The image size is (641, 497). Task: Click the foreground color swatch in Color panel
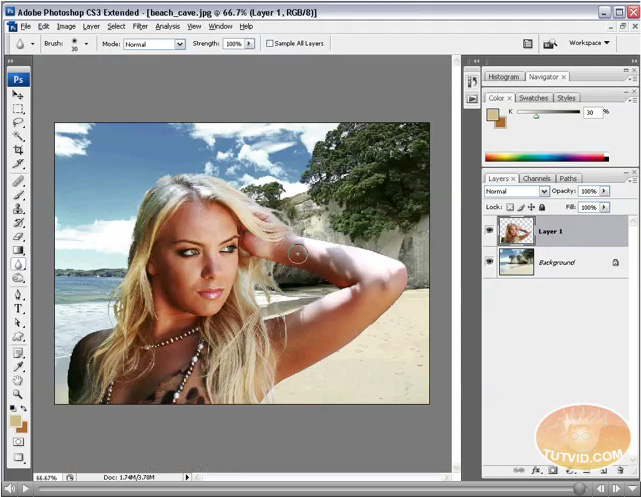click(493, 114)
